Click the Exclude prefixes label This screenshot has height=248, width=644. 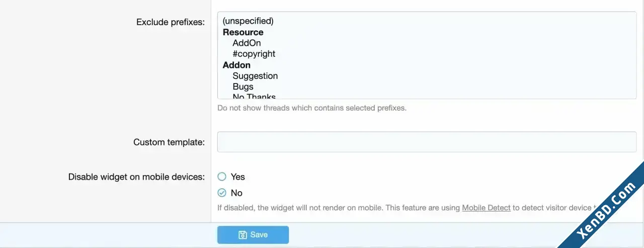pos(171,22)
